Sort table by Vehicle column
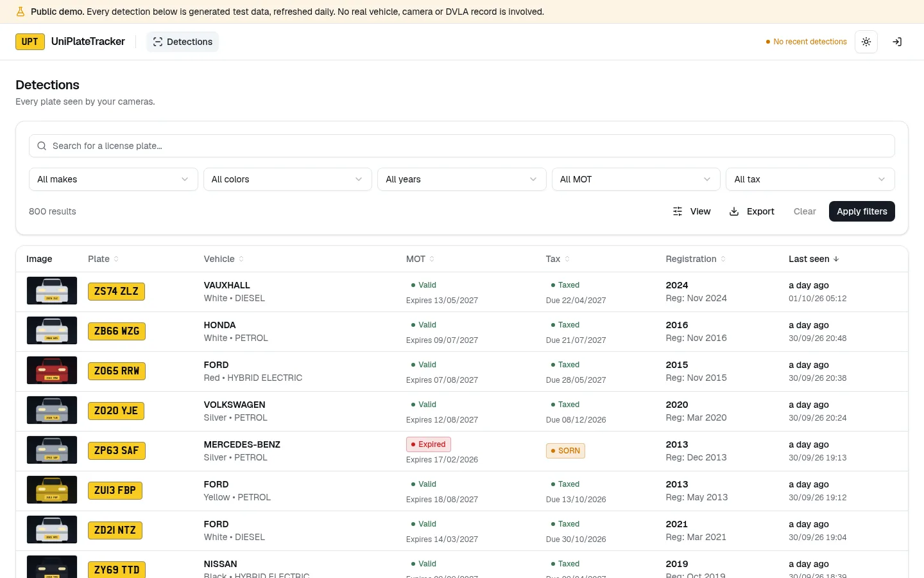 pyautogui.click(x=224, y=259)
